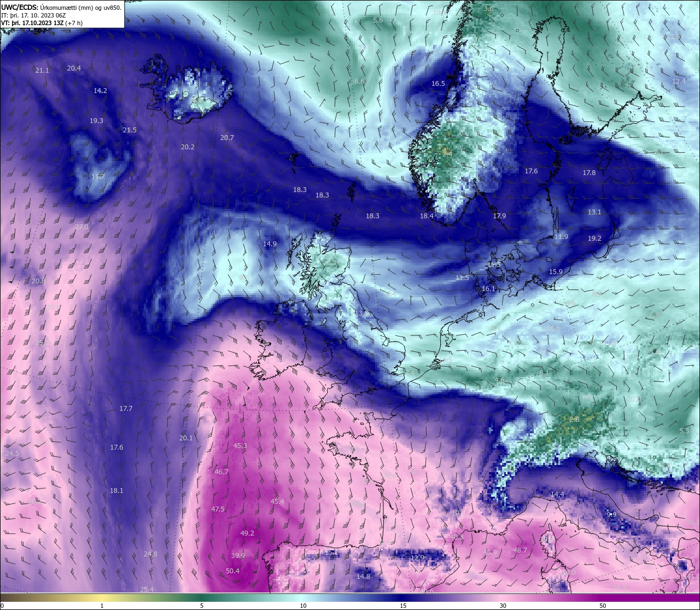Select the 50 tick on the color scale
Viewport: 700px width, 610px height.
point(603,606)
